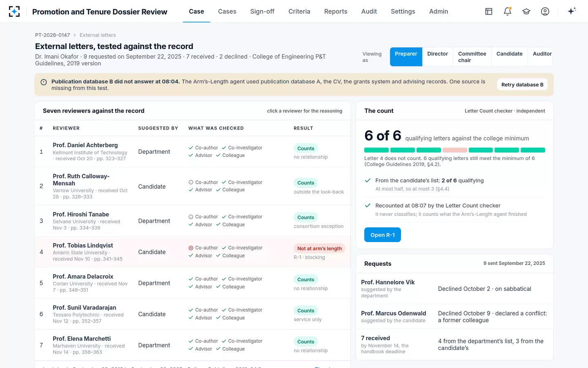The height and width of the screenshot is (368, 588).
Task: Open the Audit tab
Action: [369, 11]
